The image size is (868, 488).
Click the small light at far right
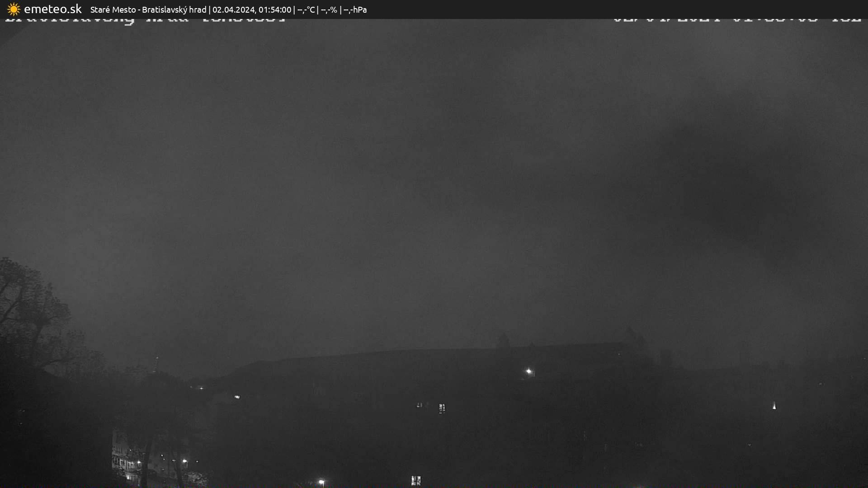click(774, 406)
